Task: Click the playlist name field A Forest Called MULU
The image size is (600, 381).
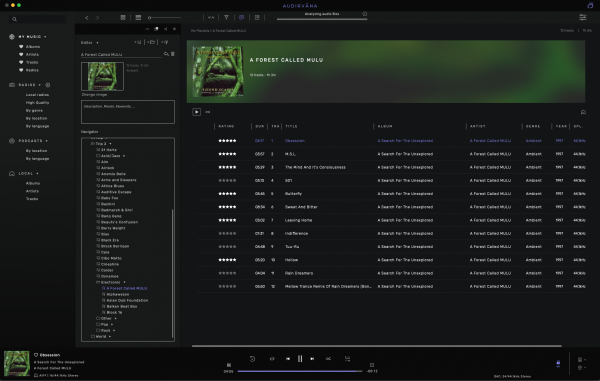Action: [x=121, y=55]
